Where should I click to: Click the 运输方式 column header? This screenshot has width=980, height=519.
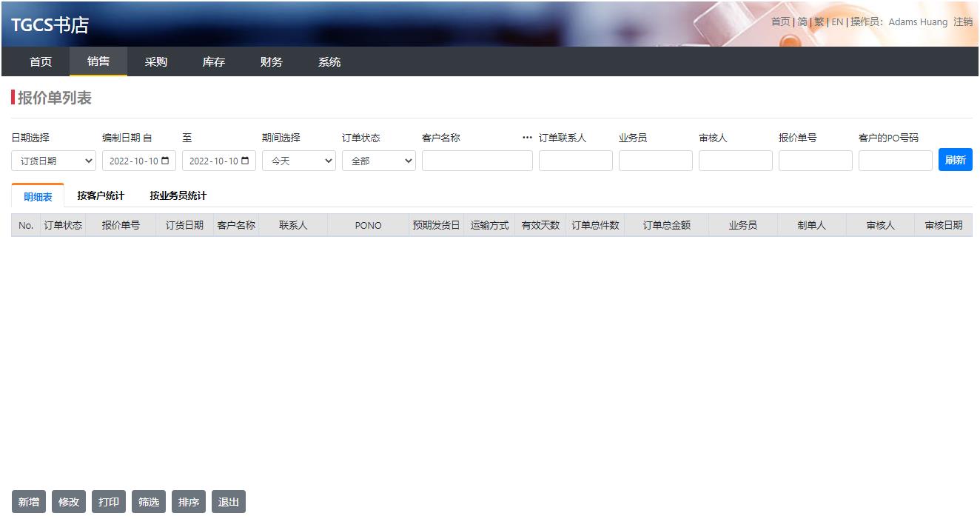(489, 225)
